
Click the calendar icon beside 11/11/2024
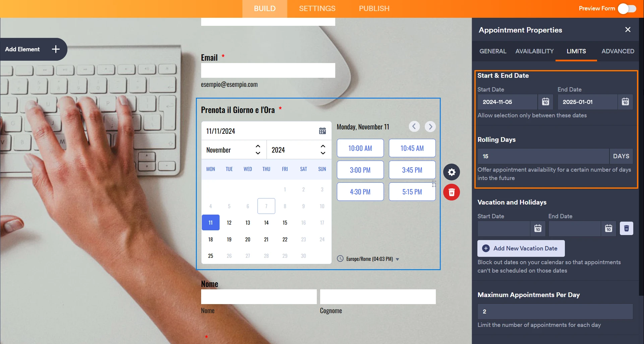pos(322,131)
